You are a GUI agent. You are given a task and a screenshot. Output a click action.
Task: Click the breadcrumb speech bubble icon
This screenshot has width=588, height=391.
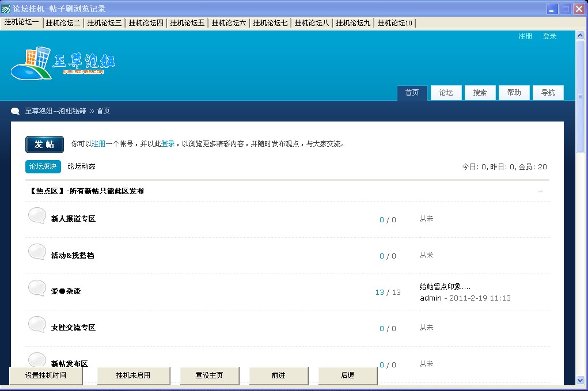pos(16,111)
